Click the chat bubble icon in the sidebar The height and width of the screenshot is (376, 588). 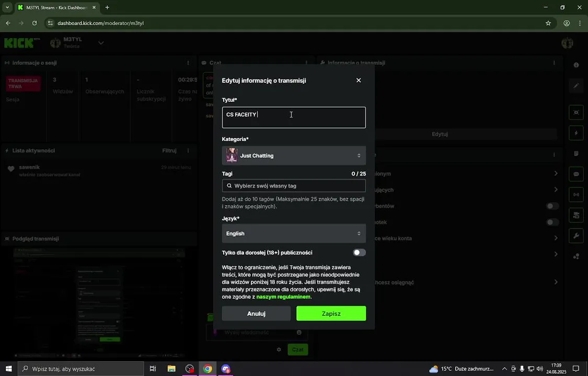[x=576, y=174]
